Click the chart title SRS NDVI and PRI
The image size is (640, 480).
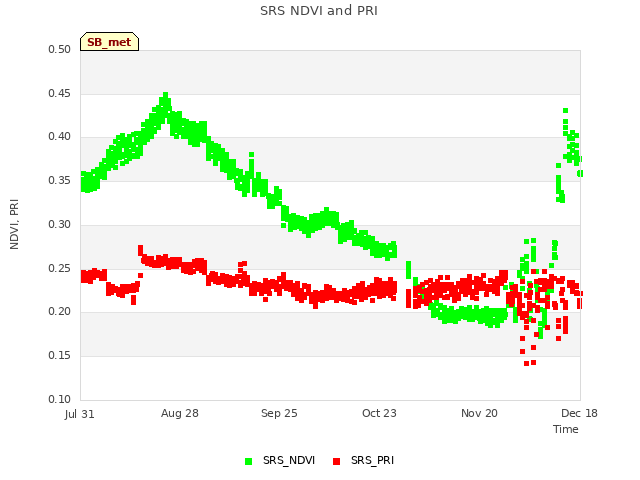319,10
